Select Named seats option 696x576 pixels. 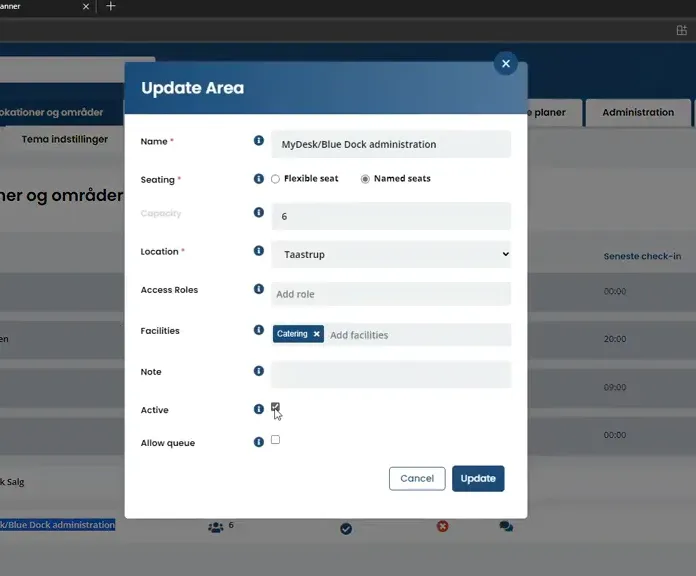[365, 179]
